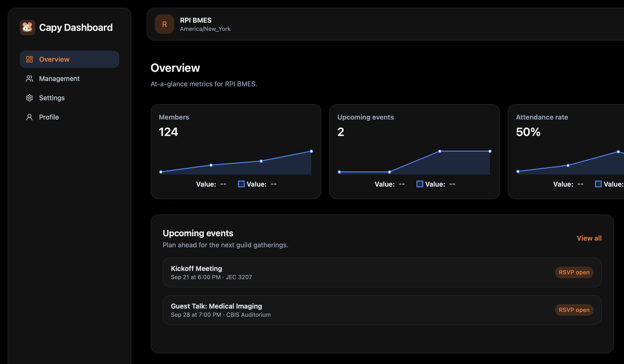Select the Overview grid icon in sidebar

(x=29, y=59)
